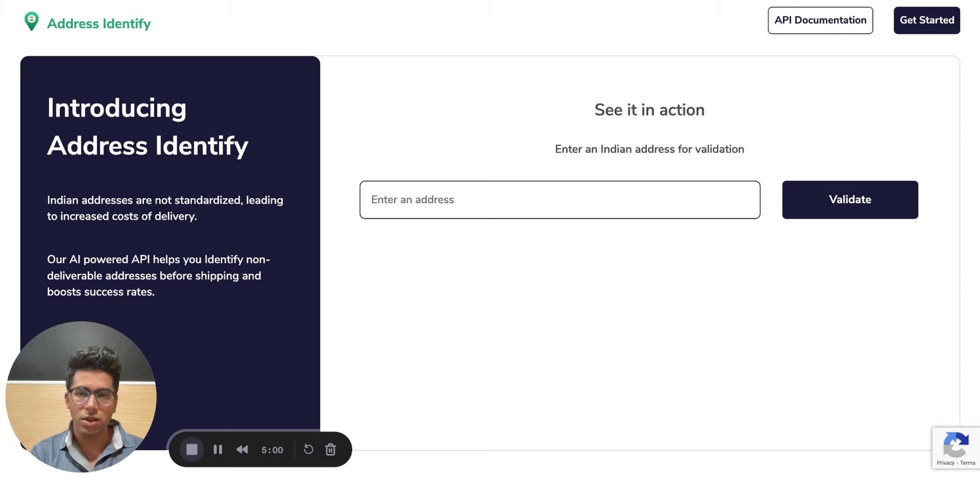Click the Get Started button
Viewport: 980px width, 478px height.
927,21
